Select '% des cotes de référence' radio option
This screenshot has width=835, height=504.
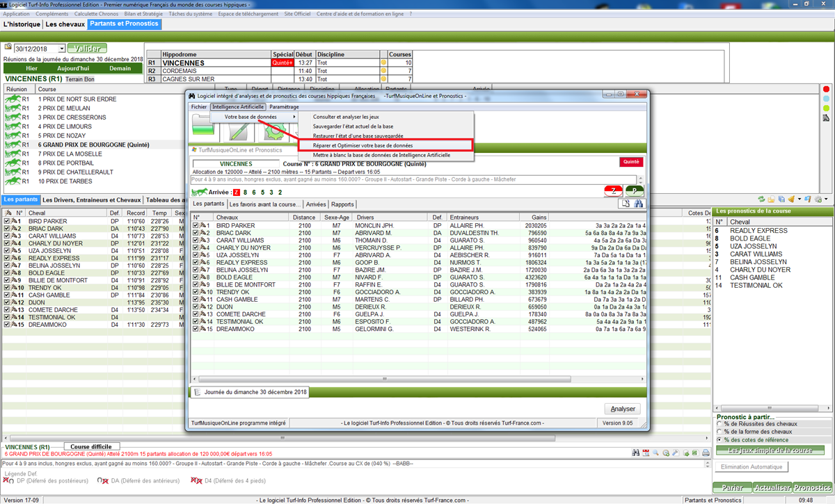719,440
